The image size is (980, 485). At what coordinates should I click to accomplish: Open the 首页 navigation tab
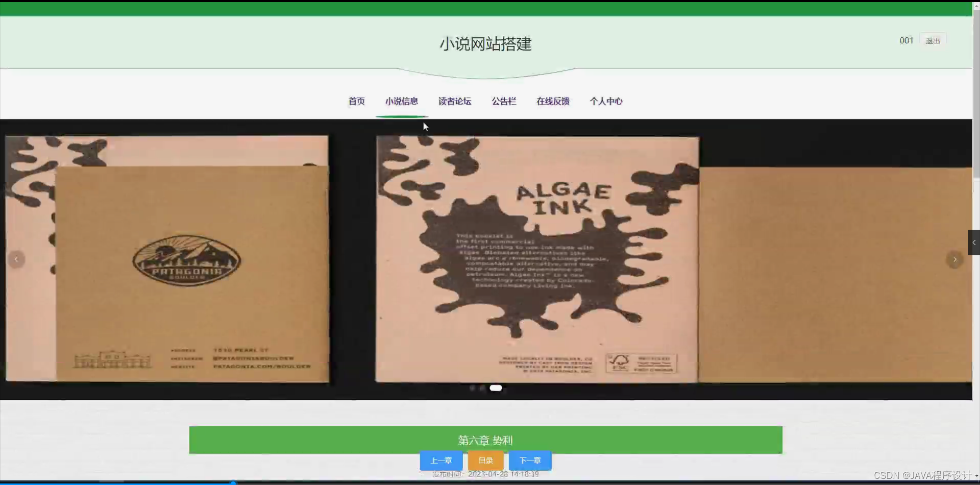click(356, 101)
